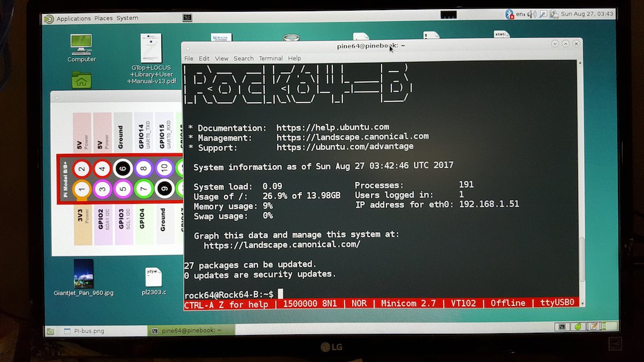Click the green home folder icon

click(x=81, y=80)
